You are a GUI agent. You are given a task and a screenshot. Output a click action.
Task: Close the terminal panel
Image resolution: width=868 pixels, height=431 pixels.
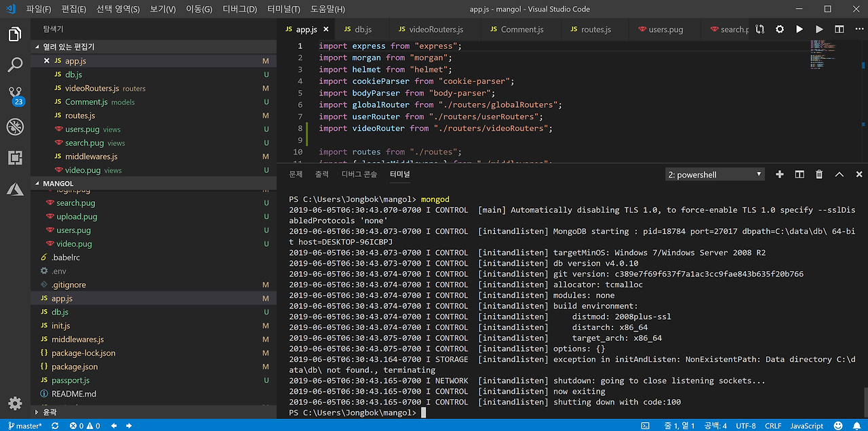coord(859,174)
